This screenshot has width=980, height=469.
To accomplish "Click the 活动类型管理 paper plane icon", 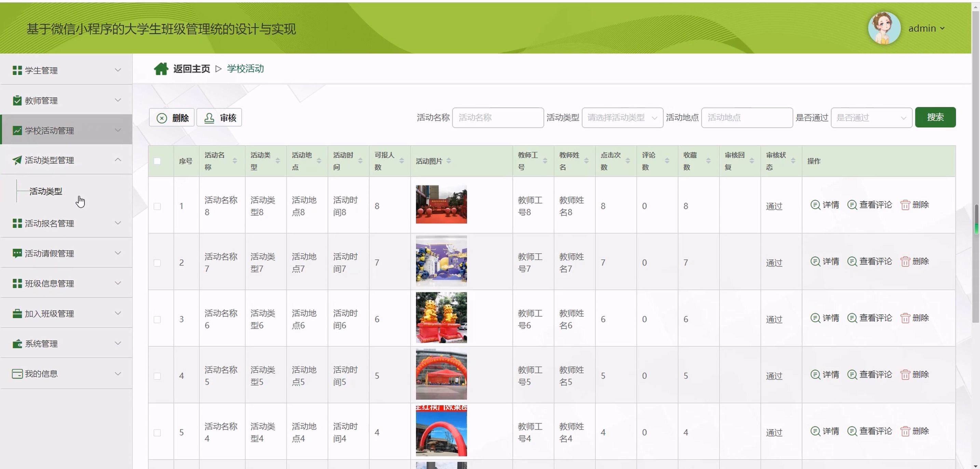I will (17, 160).
